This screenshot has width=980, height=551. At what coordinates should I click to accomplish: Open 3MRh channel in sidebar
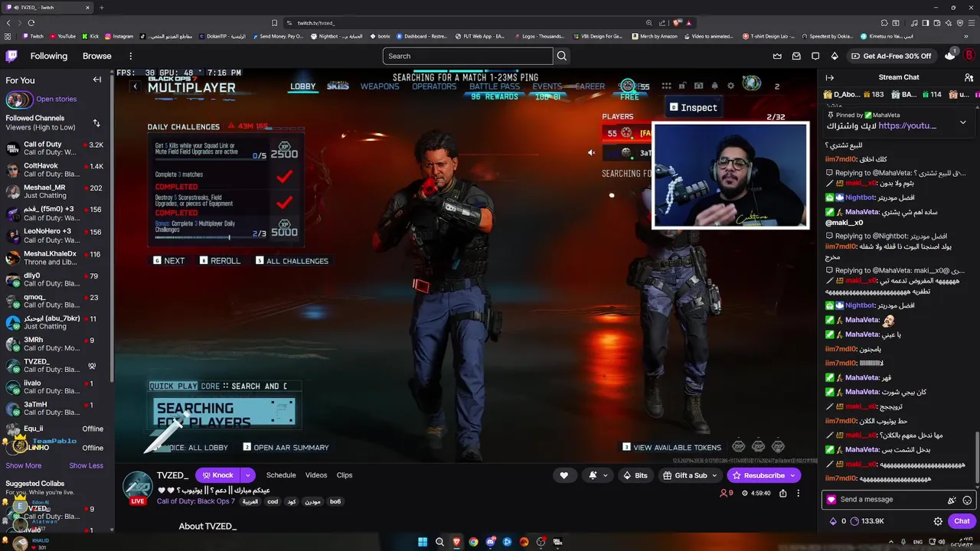[x=57, y=345]
